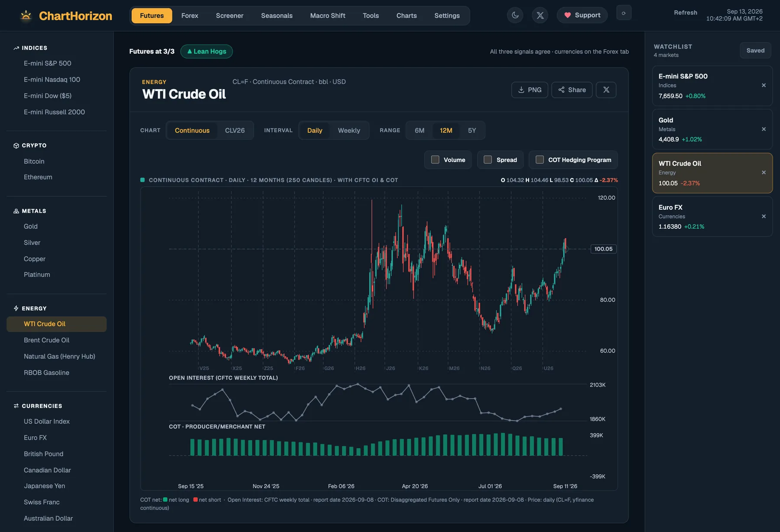Remove WTI Crude Oil from watchlist
780x532 pixels.
764,172
